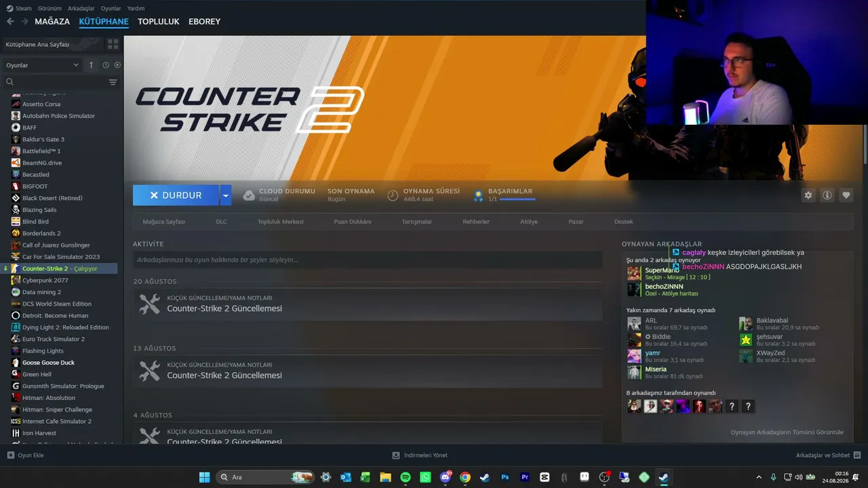Add Counter-Strike 2 to favorites heart

pyautogui.click(x=846, y=195)
